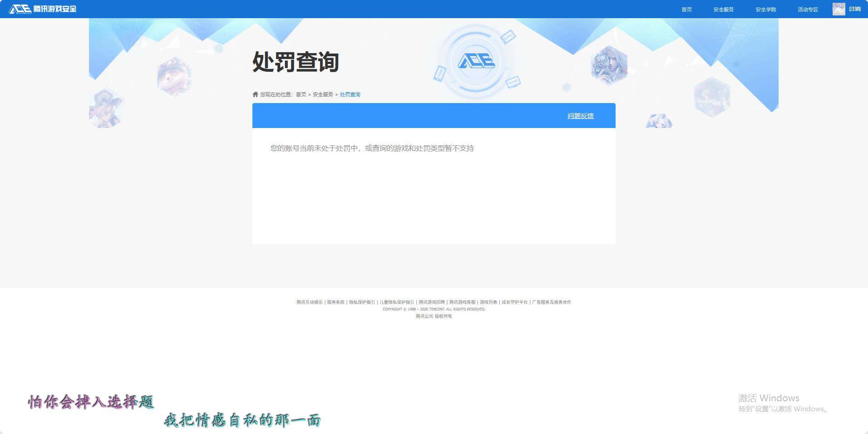868x434 pixels.
Task: Open the 活动专区 navigation menu item
Action: tap(807, 9)
